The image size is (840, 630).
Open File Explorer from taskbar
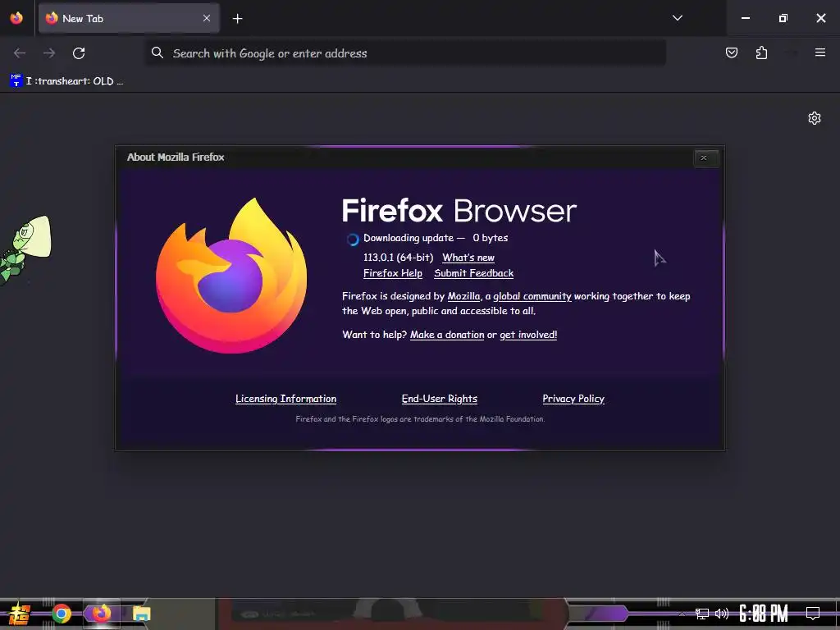point(141,614)
